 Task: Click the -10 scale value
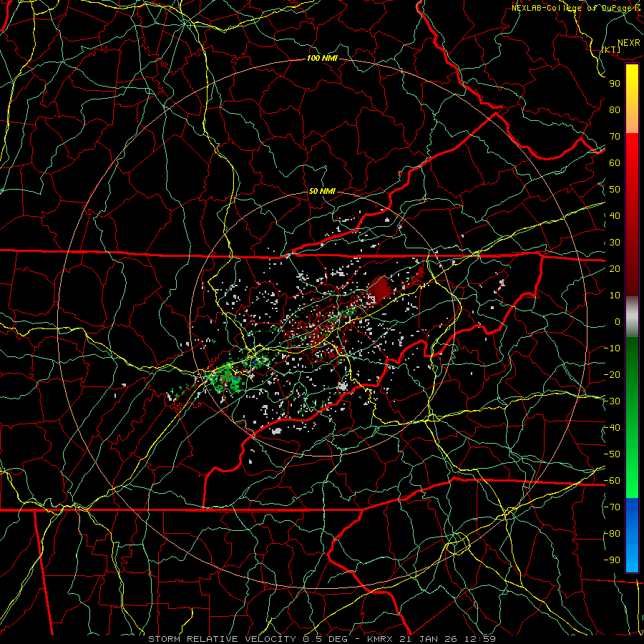612,348
